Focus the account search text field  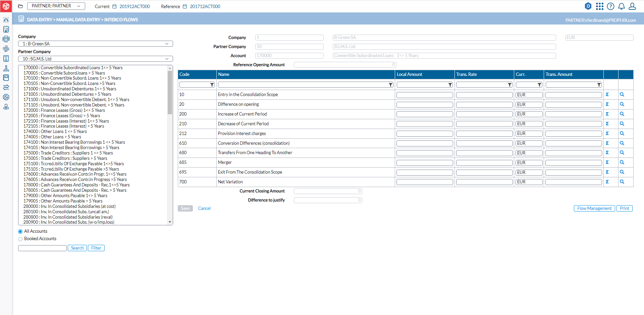[x=42, y=248]
